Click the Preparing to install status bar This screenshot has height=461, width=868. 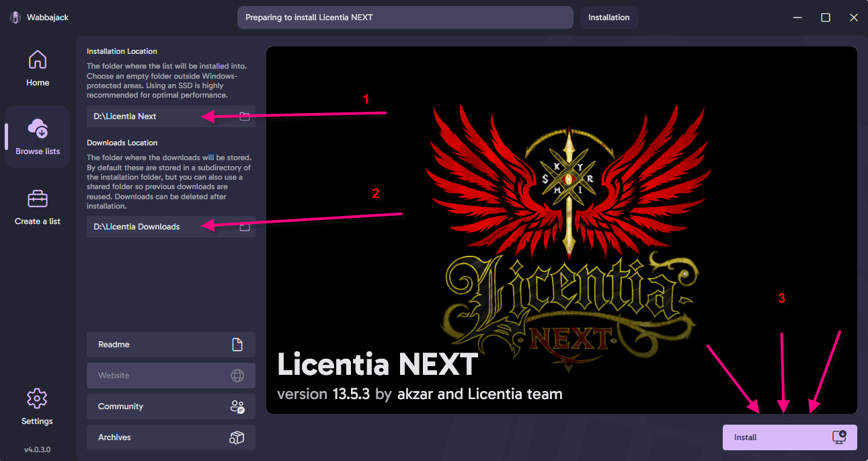click(405, 17)
